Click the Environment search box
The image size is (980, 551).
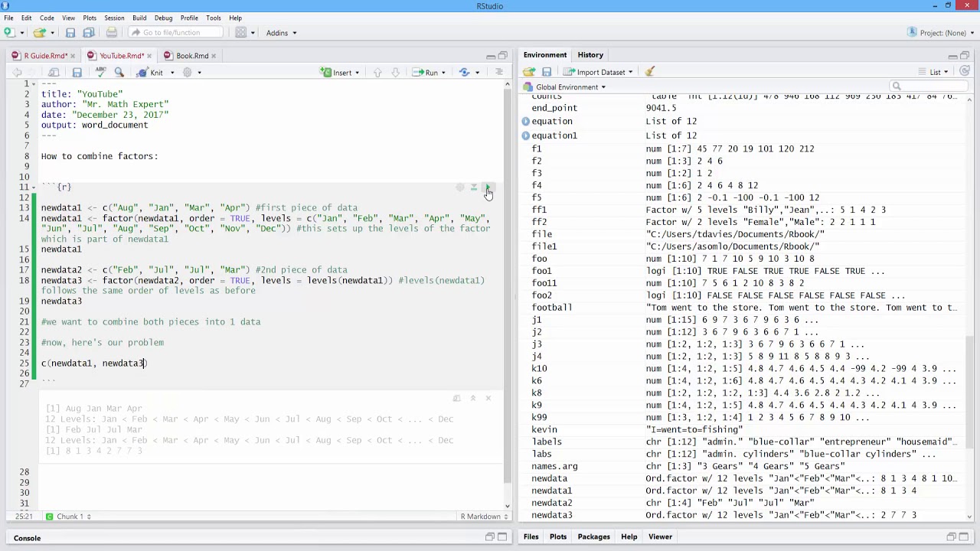click(x=928, y=86)
